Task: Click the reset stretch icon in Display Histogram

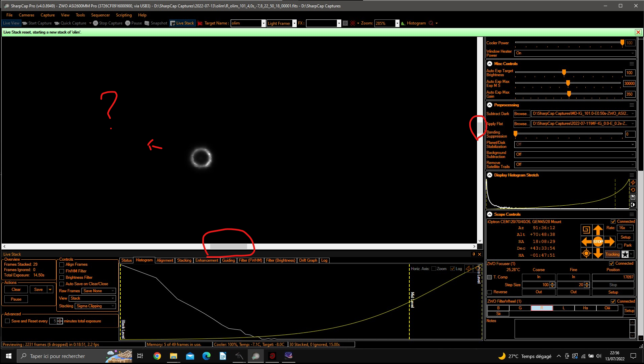Action: coord(633,190)
